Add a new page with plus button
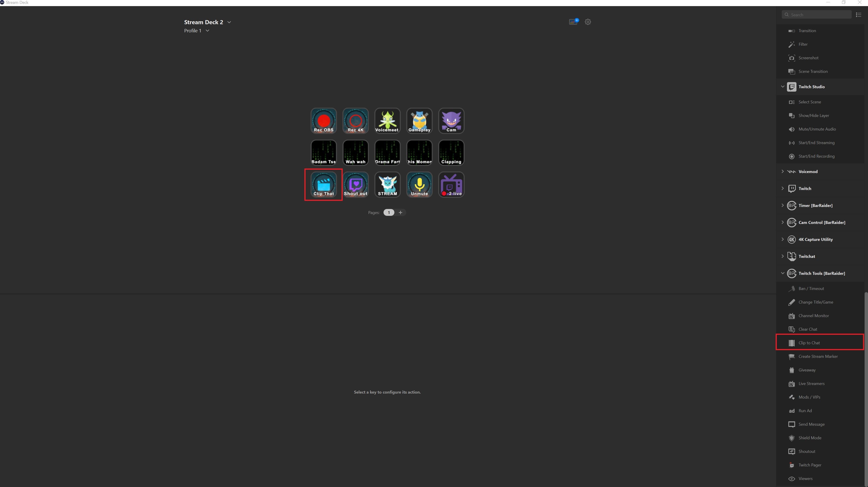This screenshot has height=487, width=868. click(x=400, y=213)
